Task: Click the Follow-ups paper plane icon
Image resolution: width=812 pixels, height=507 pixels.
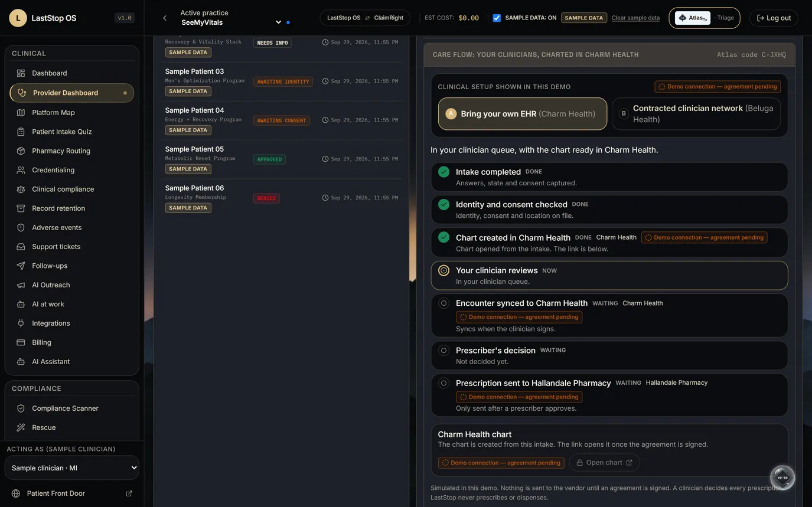Action: [21, 266]
